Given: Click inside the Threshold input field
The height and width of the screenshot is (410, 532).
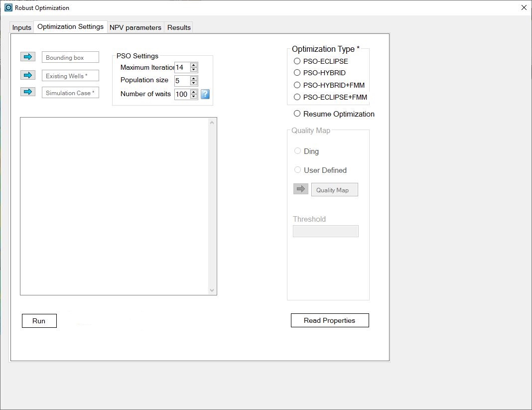Looking at the screenshot, I should click(x=325, y=231).
